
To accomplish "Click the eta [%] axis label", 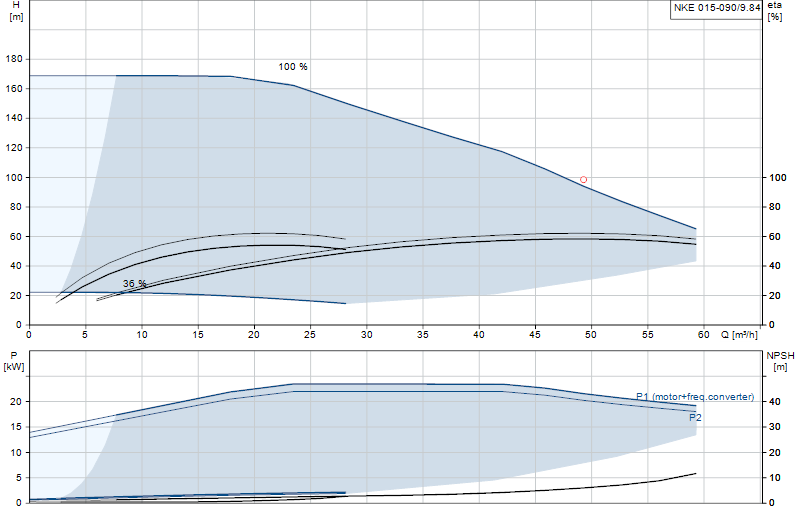I will tap(774, 11).
